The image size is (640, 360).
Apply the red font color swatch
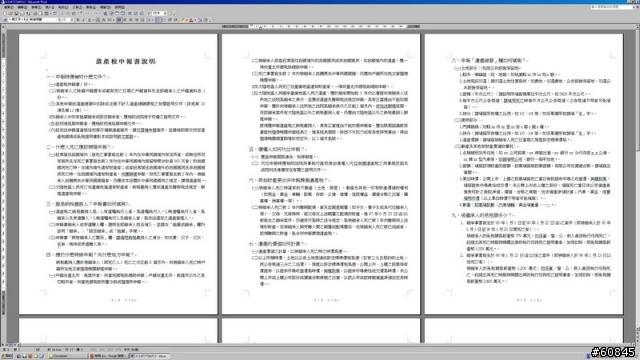[191, 20]
